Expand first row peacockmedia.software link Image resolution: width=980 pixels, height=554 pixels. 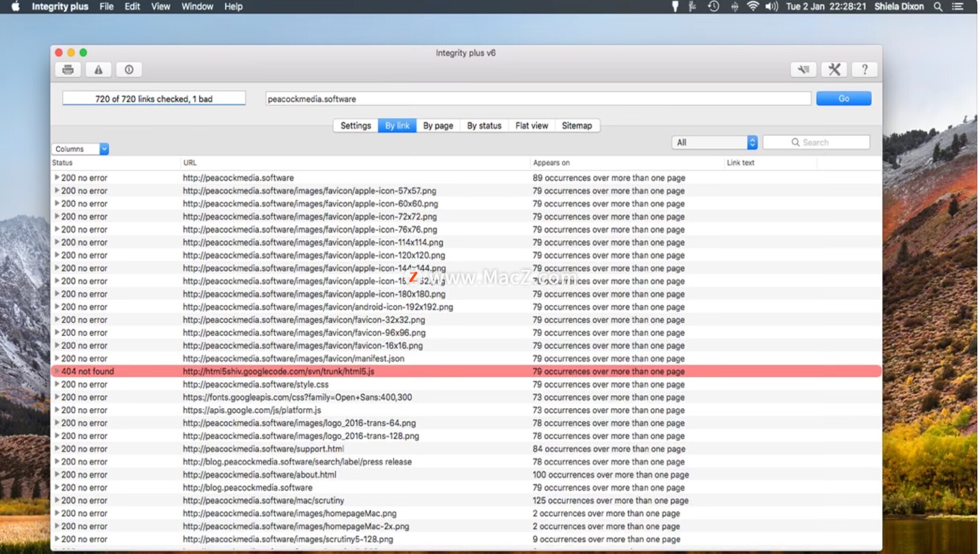click(57, 178)
